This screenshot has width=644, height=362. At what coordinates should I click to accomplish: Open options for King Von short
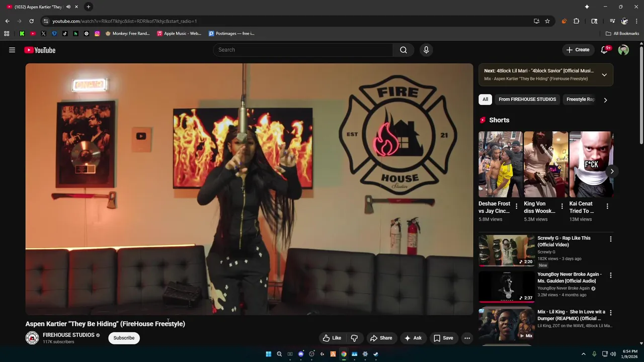(562, 206)
